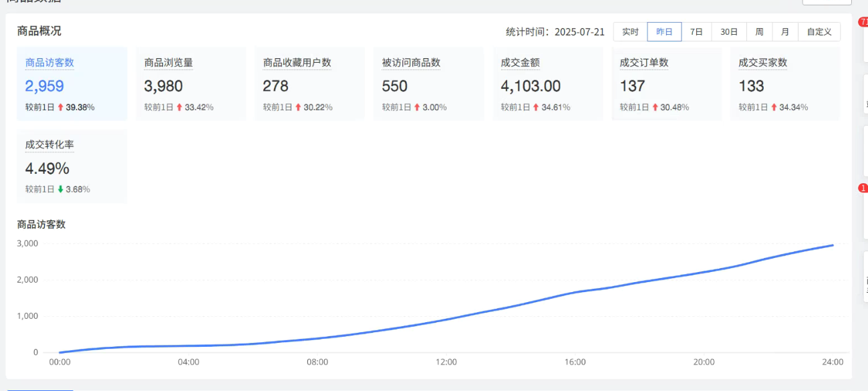
Task: Select the 成交转化率 metric card
Action: click(71, 166)
